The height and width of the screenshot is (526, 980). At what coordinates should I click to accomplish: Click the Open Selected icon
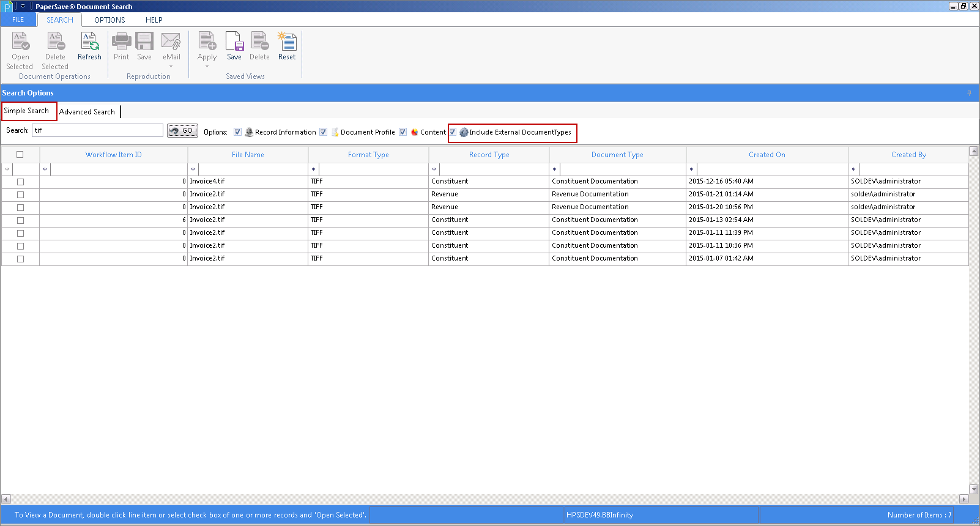click(x=20, y=41)
